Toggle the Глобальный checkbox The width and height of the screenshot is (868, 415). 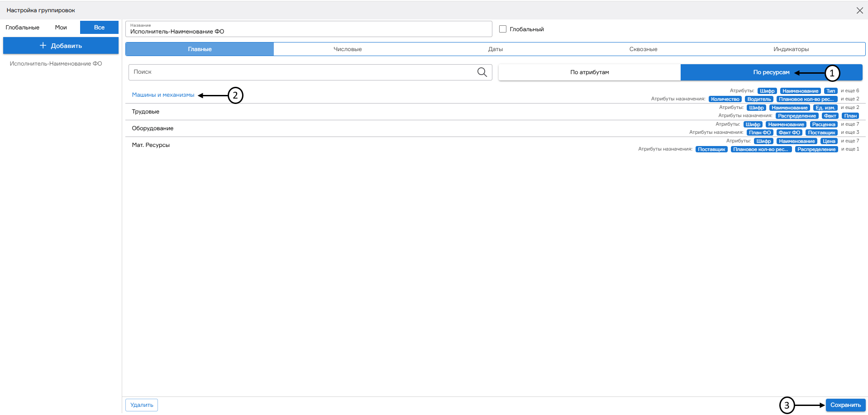point(502,29)
